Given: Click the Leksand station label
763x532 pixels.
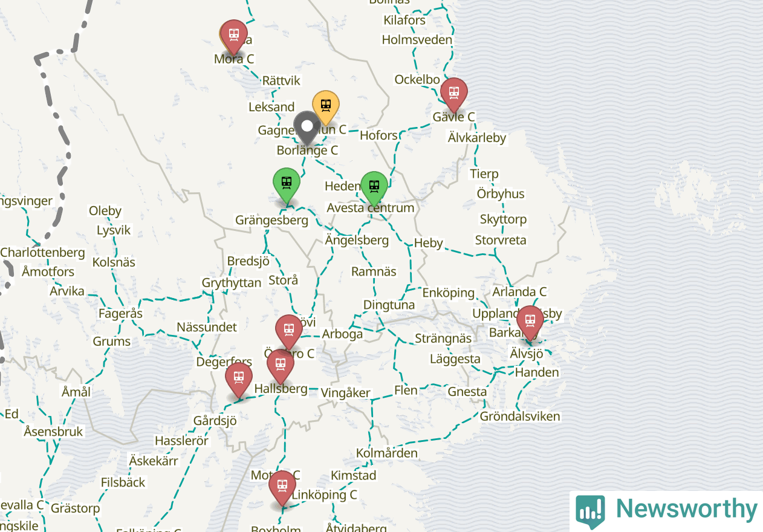Looking at the screenshot, I should [271, 107].
